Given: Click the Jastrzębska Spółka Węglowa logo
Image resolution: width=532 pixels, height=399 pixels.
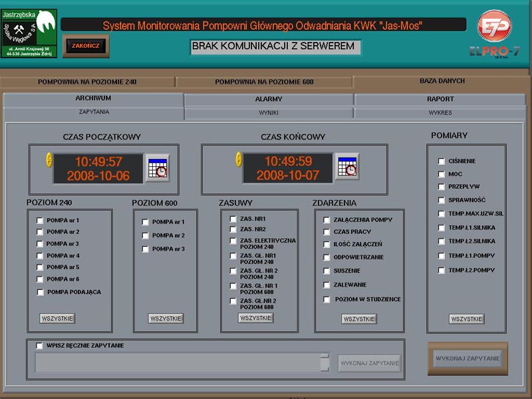Looking at the screenshot, I should coord(29,33).
